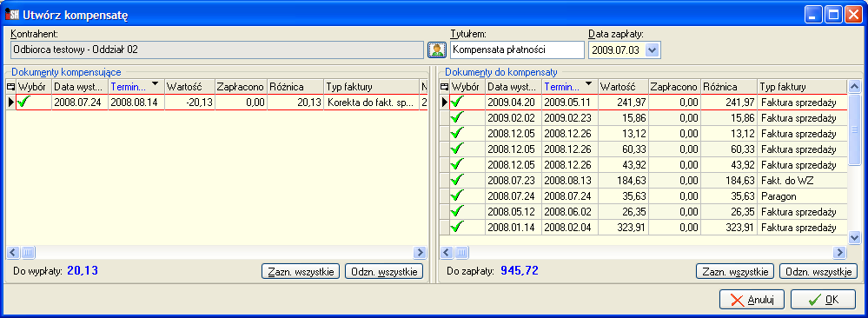
Task: Select cell with date 2008.06.02
Action: (x=570, y=212)
